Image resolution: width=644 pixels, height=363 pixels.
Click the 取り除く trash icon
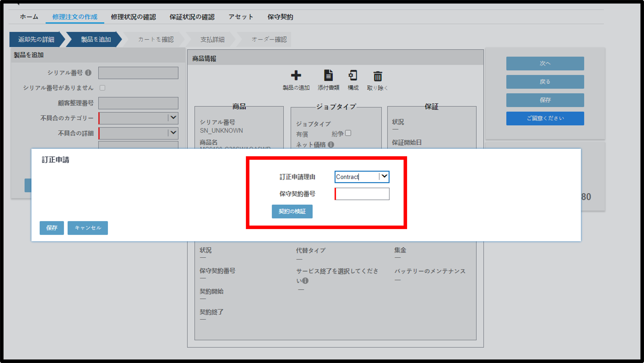pyautogui.click(x=377, y=76)
